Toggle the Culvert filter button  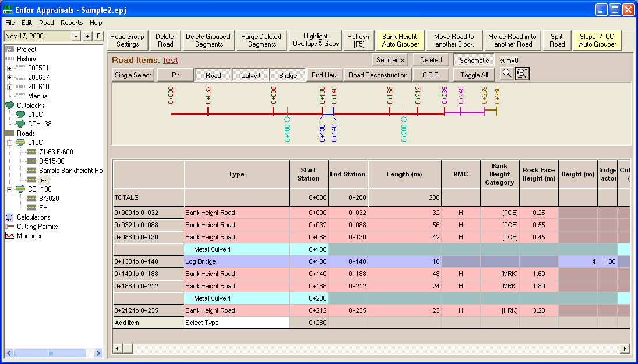(251, 75)
